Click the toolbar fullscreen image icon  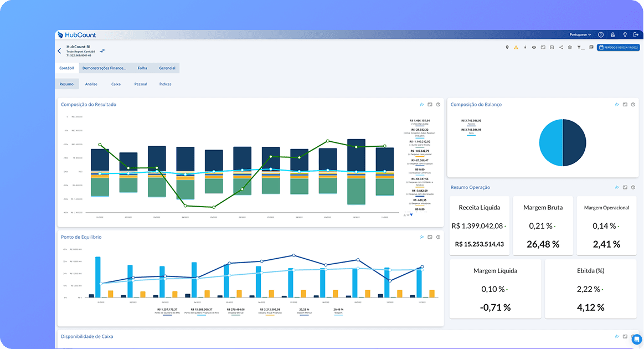pyautogui.click(x=543, y=48)
